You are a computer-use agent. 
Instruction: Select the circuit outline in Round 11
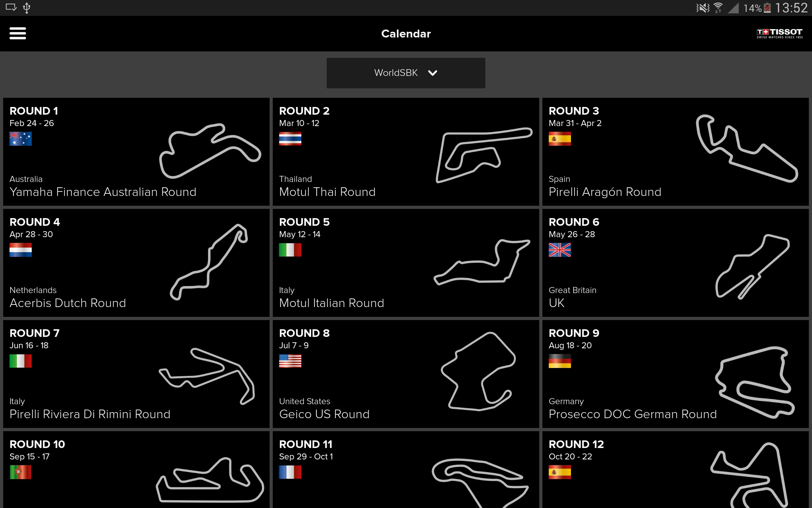pos(480,483)
